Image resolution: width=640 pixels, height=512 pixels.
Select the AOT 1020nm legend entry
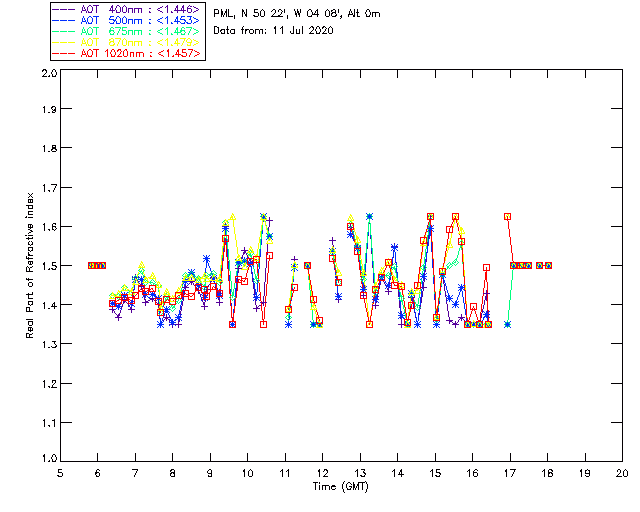[x=127, y=53]
